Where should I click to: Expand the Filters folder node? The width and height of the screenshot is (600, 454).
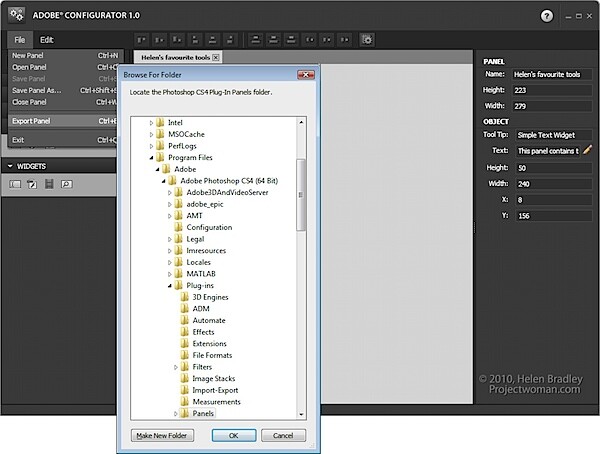tap(176, 367)
